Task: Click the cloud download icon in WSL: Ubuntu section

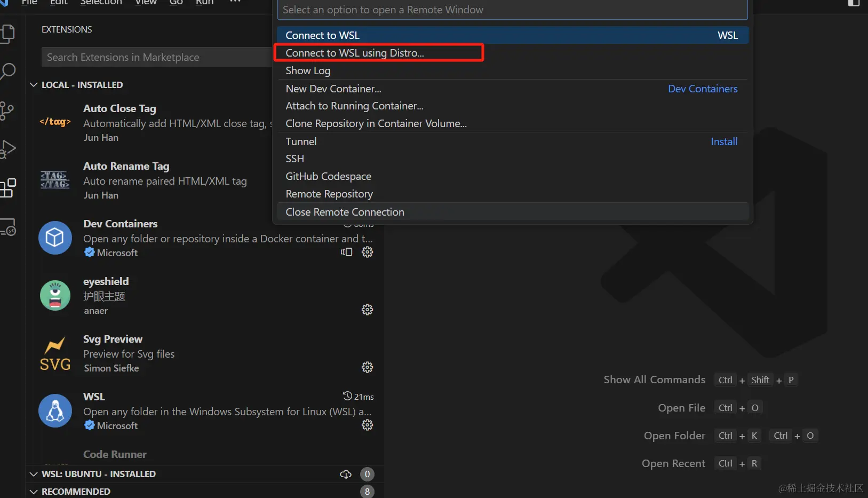Action: (x=346, y=474)
